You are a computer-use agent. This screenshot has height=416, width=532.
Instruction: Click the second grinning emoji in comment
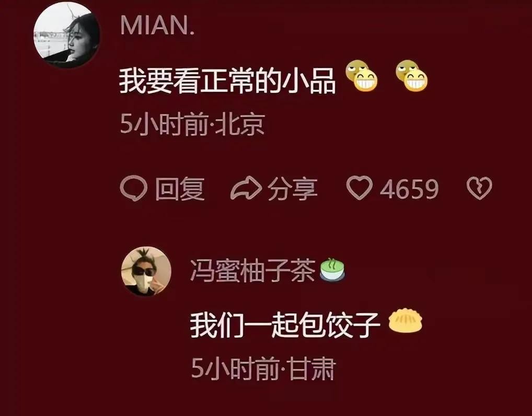tap(412, 76)
